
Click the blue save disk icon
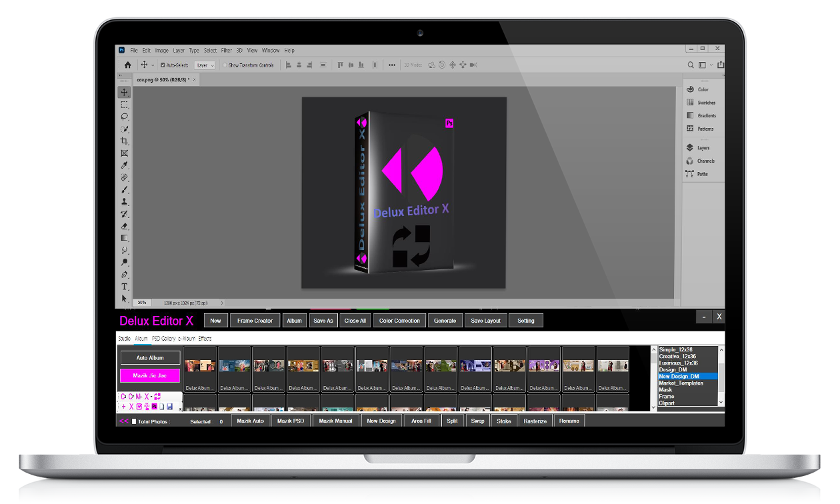pyautogui.click(x=170, y=407)
